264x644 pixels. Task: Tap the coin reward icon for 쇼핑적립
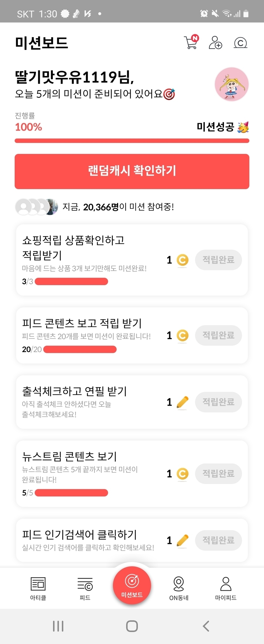click(182, 260)
